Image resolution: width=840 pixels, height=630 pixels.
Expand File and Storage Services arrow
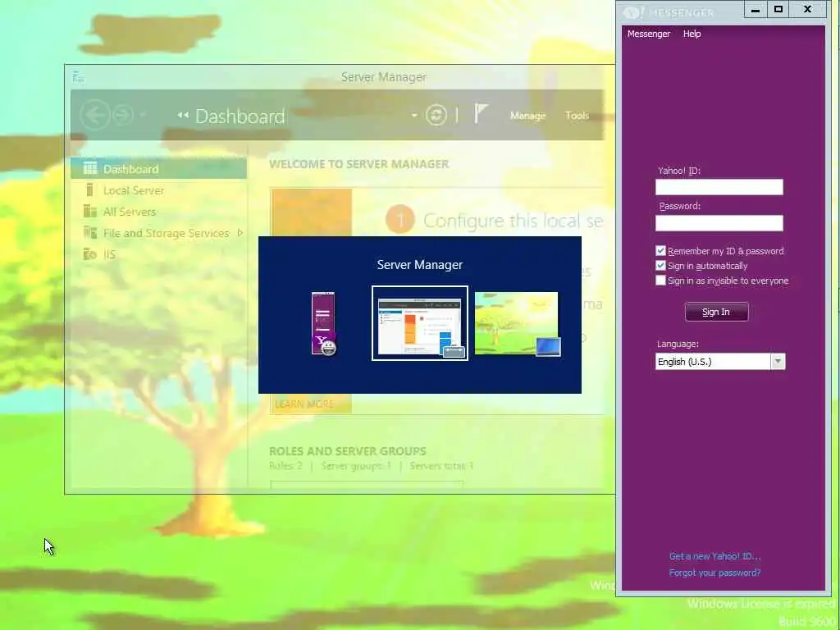pyautogui.click(x=240, y=232)
